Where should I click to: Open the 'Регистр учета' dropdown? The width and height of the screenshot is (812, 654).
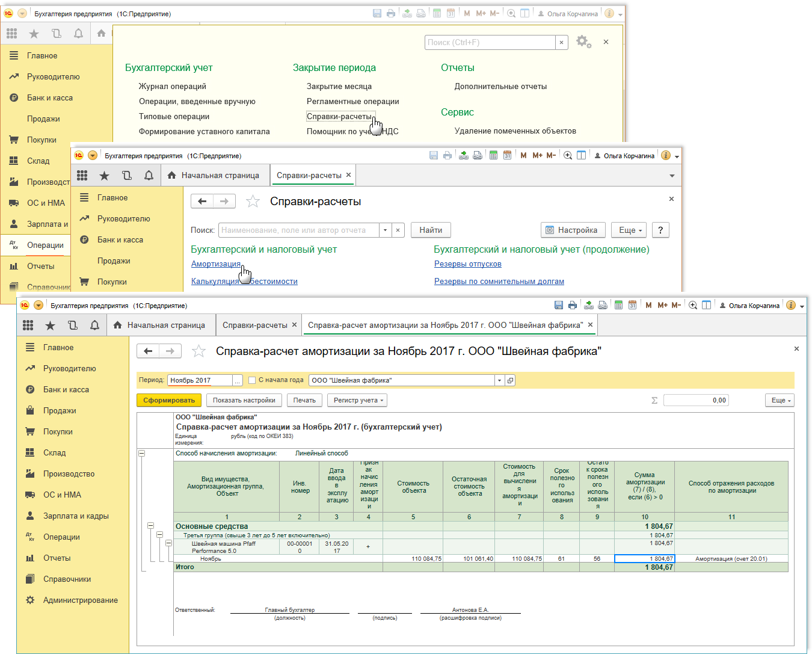358,400
